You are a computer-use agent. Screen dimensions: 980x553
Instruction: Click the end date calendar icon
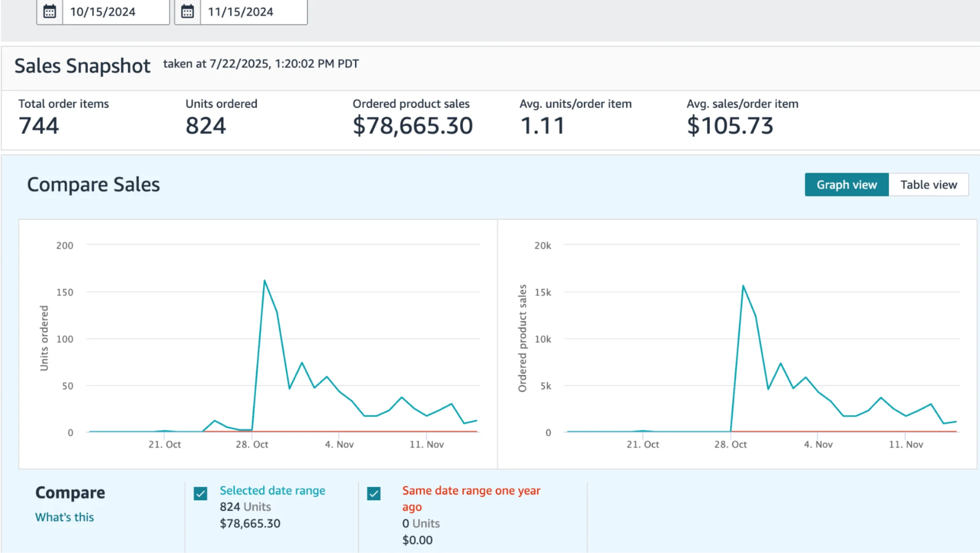coord(188,11)
